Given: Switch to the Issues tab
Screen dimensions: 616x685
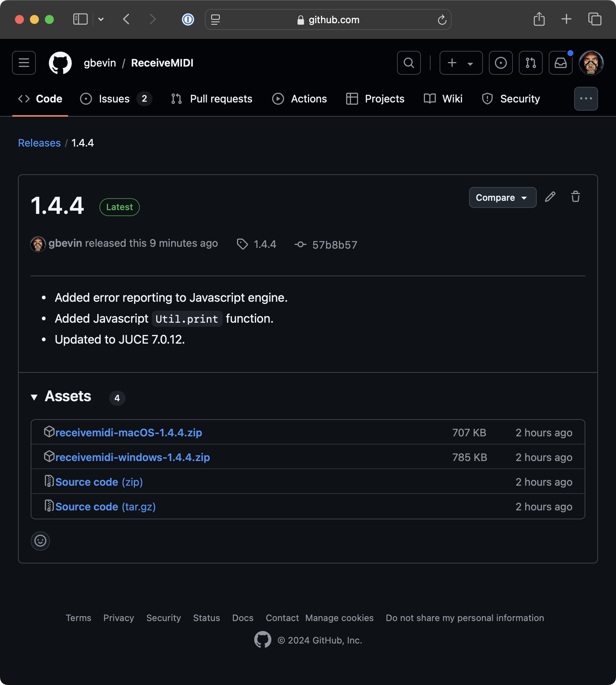Looking at the screenshot, I should click(x=116, y=99).
